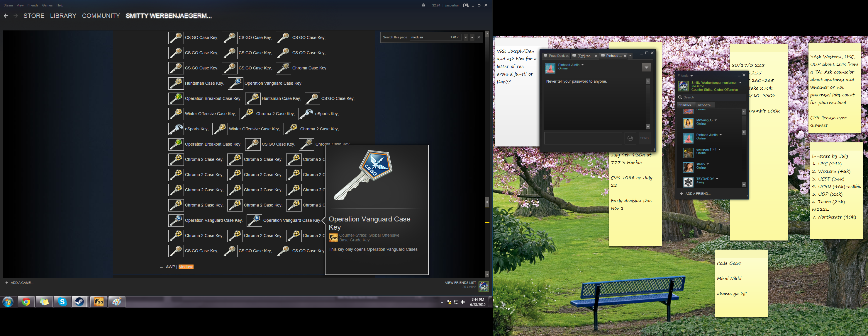Open the Friends title dropdown menu
868x336 pixels.
coord(691,76)
